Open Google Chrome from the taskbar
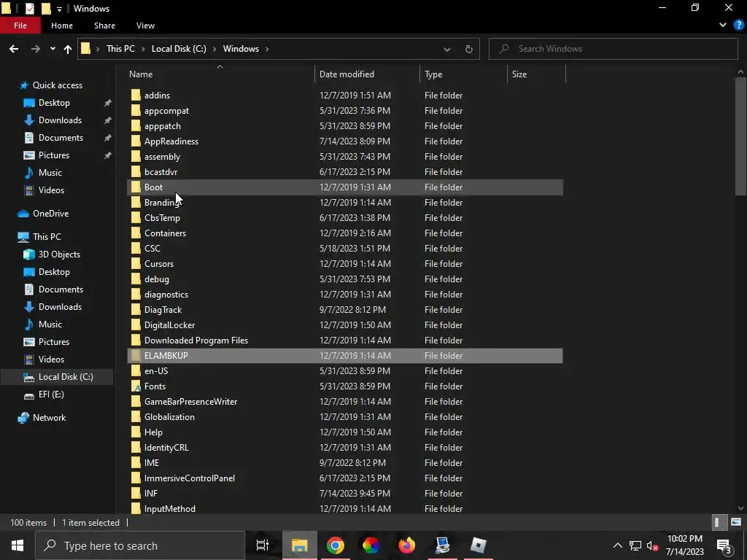747x560 pixels. coord(336,545)
